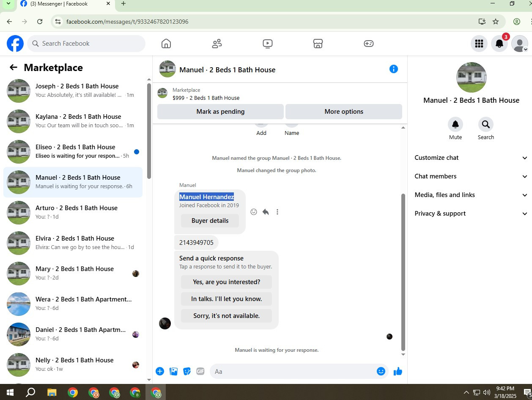Screen dimensions: 532x400
Task: Bookmark this page with the star icon
Action: pyautogui.click(x=496, y=22)
